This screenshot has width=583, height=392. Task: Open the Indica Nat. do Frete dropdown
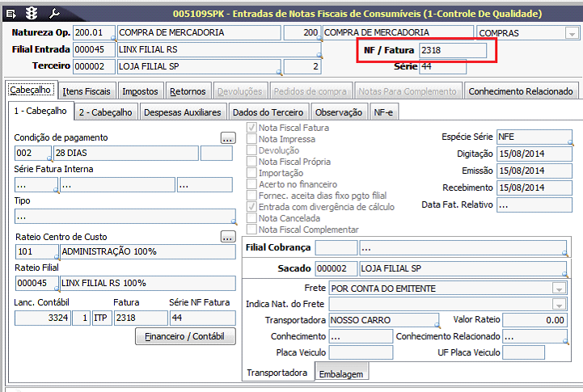(558, 304)
